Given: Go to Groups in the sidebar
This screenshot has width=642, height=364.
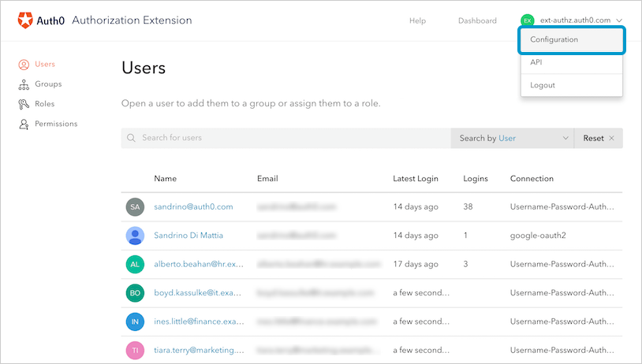Looking at the screenshot, I should click(48, 84).
